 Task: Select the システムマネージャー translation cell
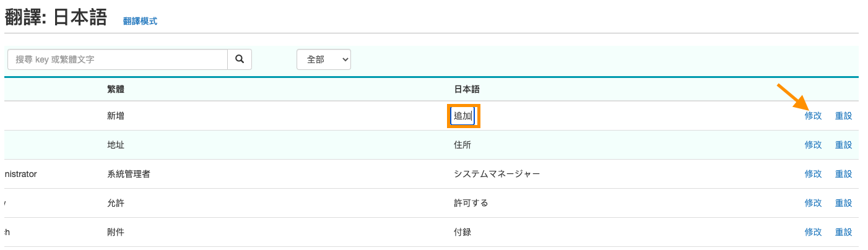click(497, 174)
